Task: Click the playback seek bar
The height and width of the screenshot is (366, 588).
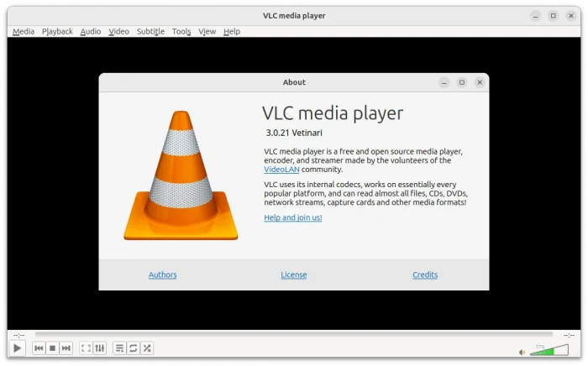Action: coord(294,334)
